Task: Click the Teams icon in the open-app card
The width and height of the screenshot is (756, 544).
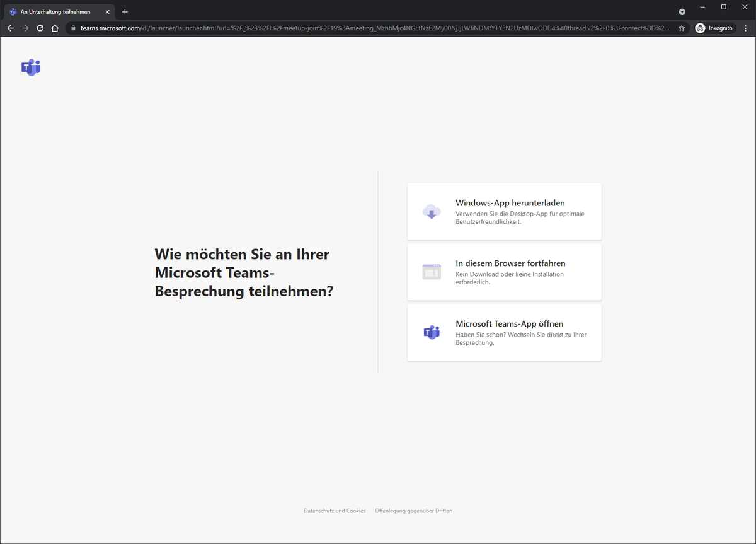Action: pyautogui.click(x=432, y=332)
